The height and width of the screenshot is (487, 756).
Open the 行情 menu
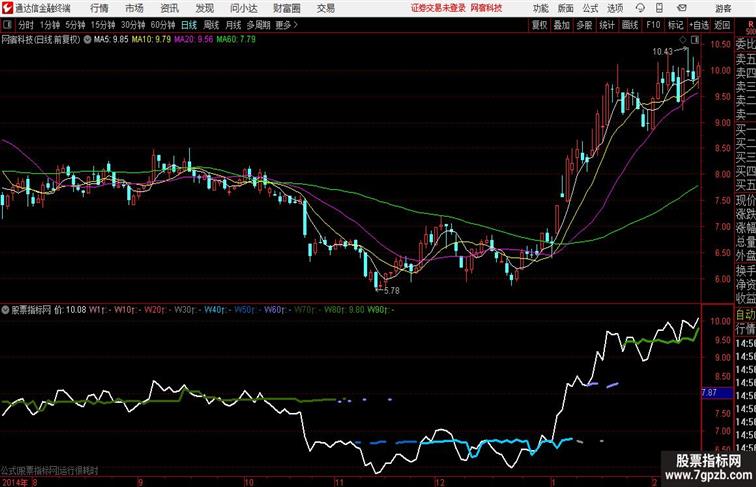pyautogui.click(x=99, y=8)
